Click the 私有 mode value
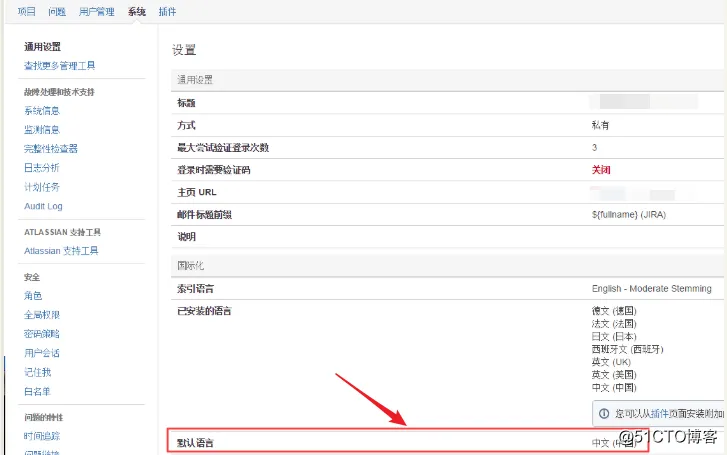Image resolution: width=727 pixels, height=455 pixels. (600, 125)
